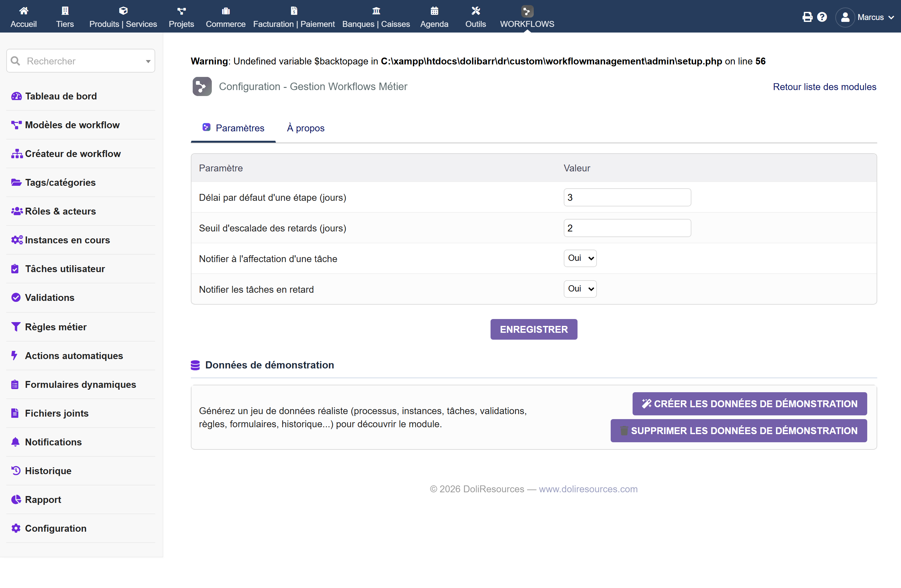Click the Tags/catégories folder icon

pos(16,182)
